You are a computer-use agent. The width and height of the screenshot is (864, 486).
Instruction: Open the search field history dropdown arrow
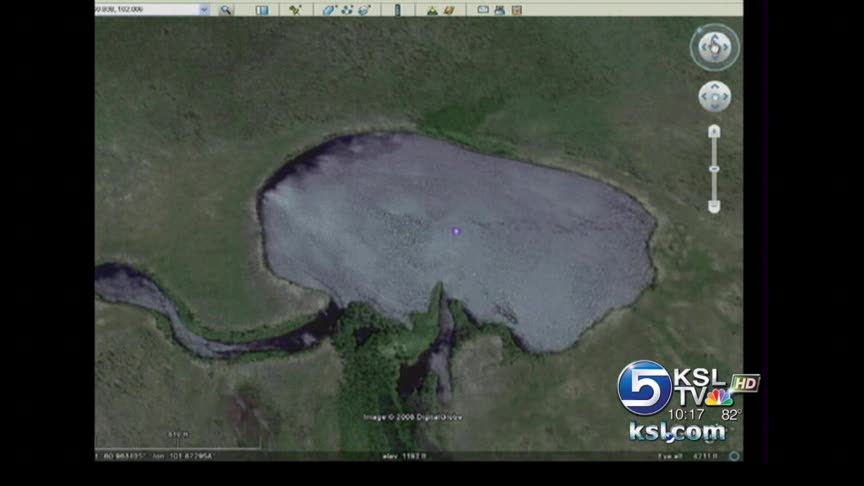[x=204, y=9]
